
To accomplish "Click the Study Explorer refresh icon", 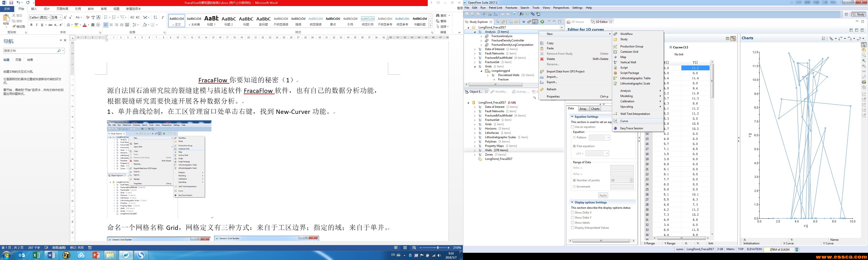I will click(x=503, y=22).
